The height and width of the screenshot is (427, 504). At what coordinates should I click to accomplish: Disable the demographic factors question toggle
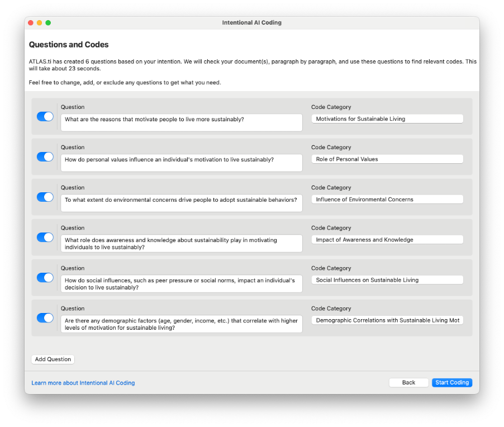45,317
